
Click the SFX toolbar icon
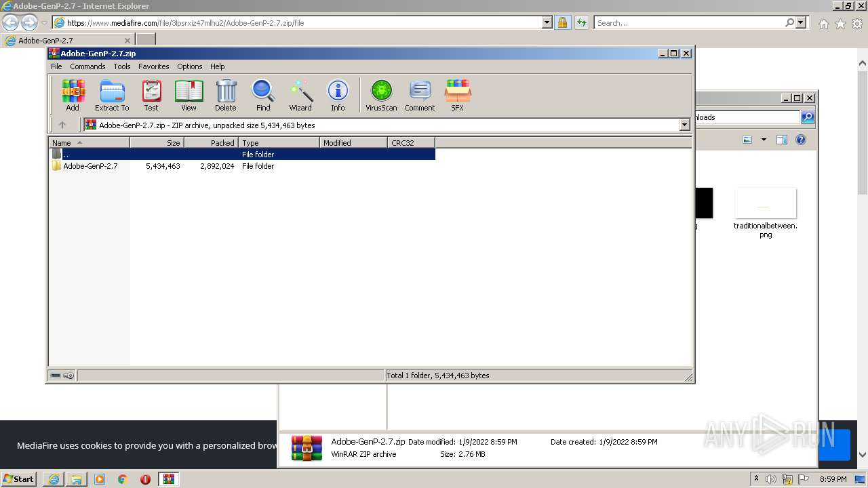click(x=458, y=95)
